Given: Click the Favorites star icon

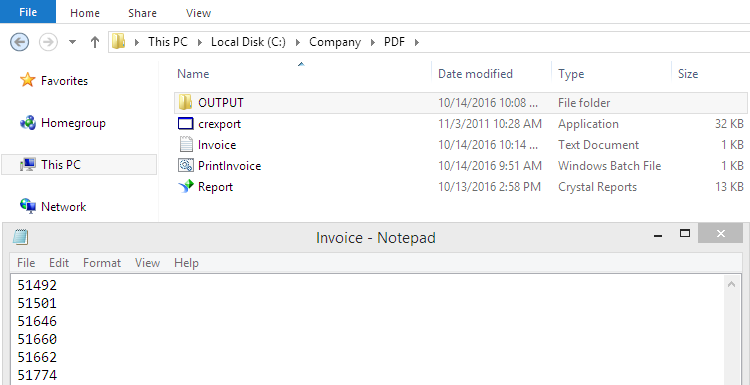Looking at the screenshot, I should (28, 80).
